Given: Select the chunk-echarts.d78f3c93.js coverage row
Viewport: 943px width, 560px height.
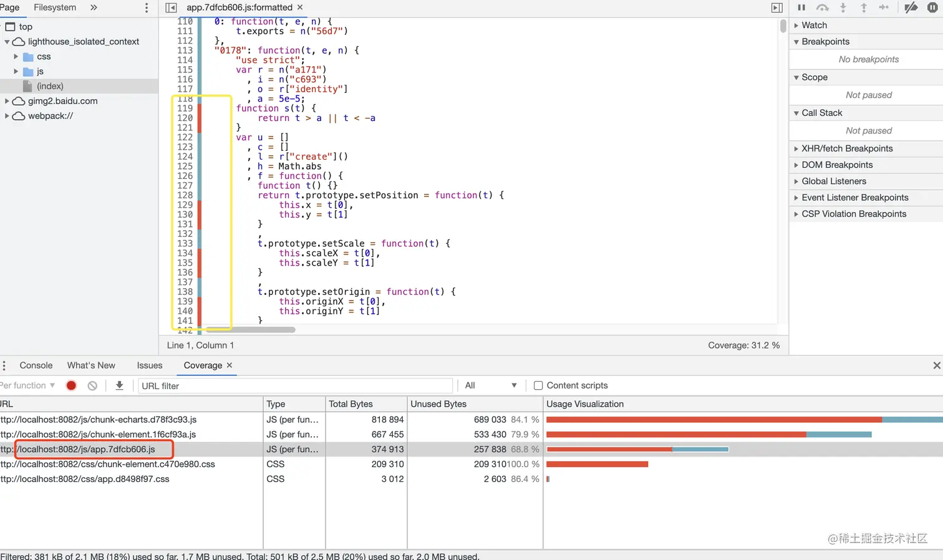Looking at the screenshot, I should tap(472, 420).
